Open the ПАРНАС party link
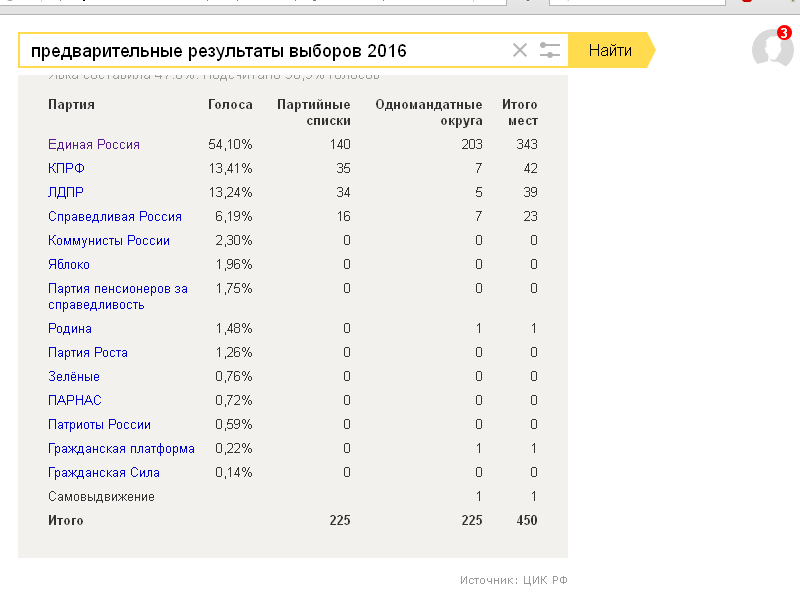The height and width of the screenshot is (600, 800). tap(75, 401)
